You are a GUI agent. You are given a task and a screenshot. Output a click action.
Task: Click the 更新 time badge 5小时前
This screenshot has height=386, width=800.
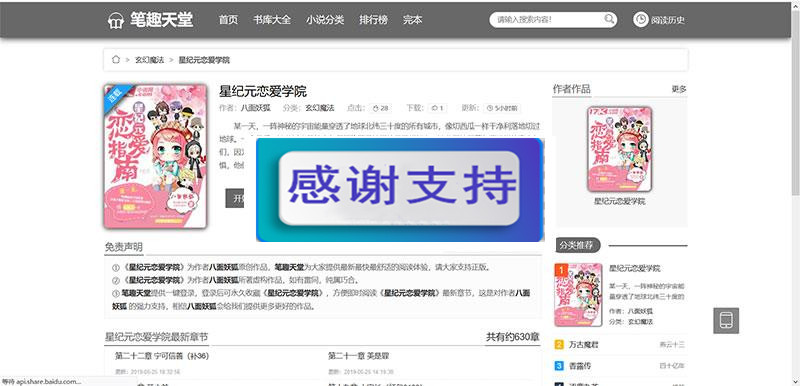tap(502, 108)
